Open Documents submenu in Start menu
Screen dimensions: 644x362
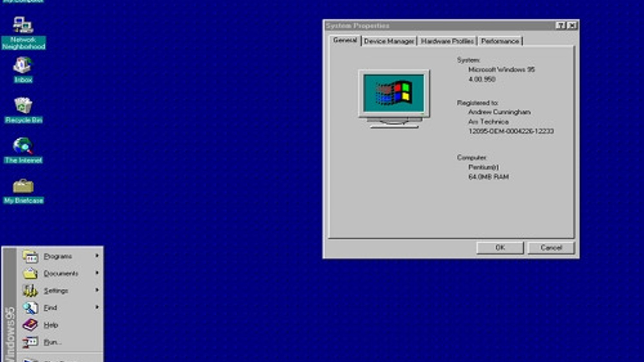coord(61,274)
